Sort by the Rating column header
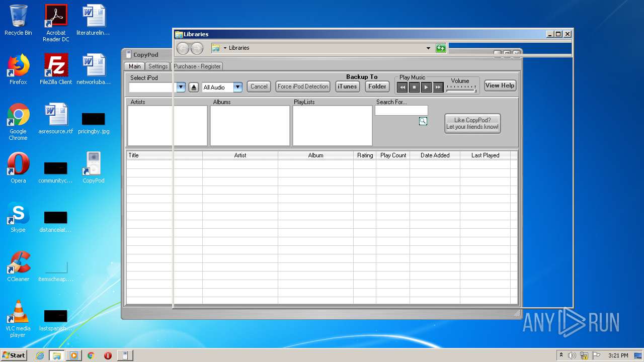This screenshot has width=644, height=362. (365, 155)
